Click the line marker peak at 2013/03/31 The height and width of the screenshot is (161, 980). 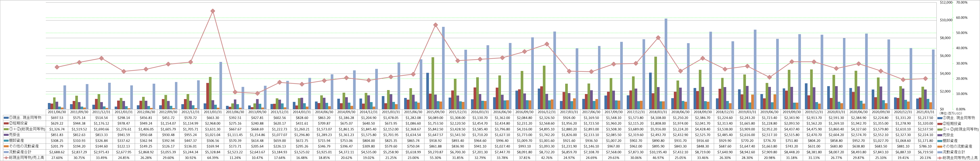click(213, 11)
